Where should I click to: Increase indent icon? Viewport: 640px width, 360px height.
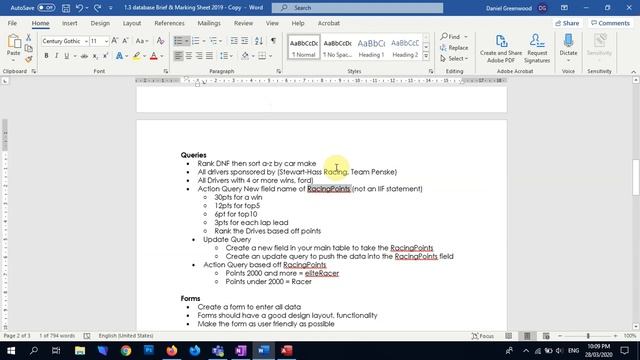pyautogui.click(x=244, y=40)
